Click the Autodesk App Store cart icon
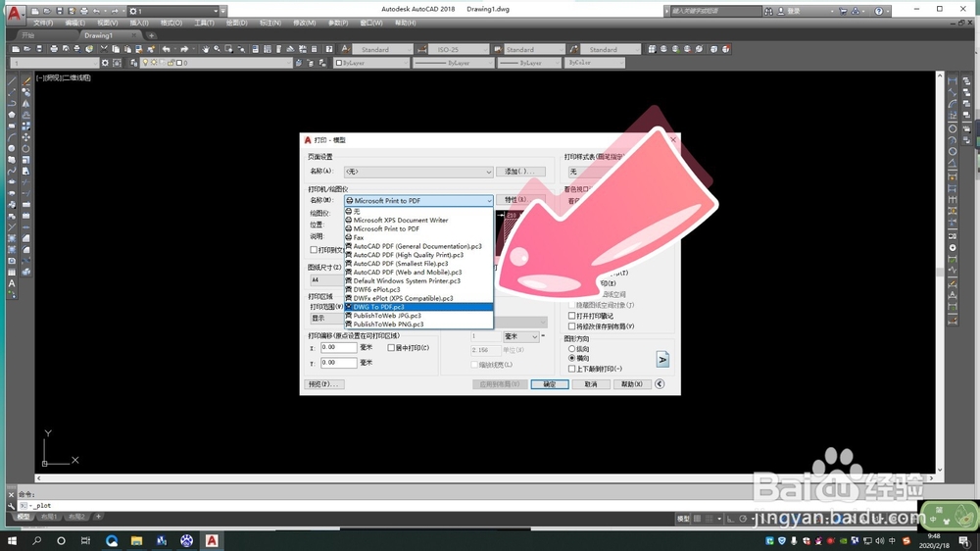980x551 pixels. [843, 11]
